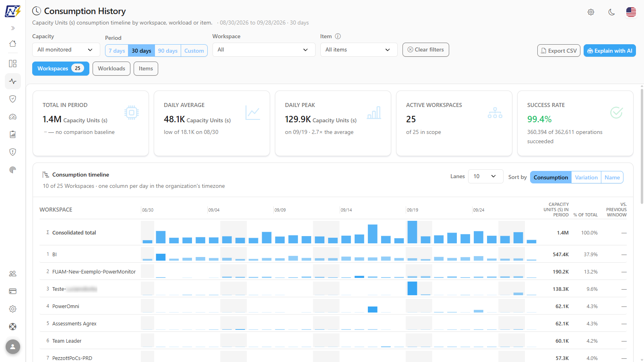Open the user avatar profile menu
644x362 pixels.
point(13,347)
